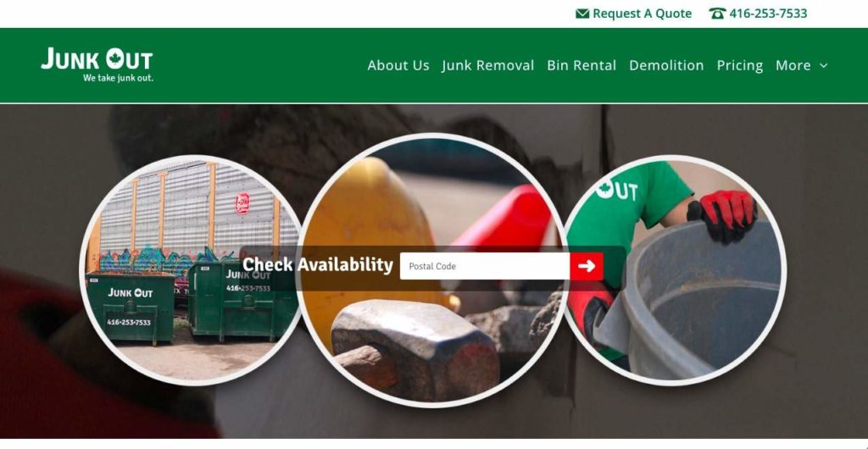Click the maple leaf in the Junk Out logo

pos(115,58)
